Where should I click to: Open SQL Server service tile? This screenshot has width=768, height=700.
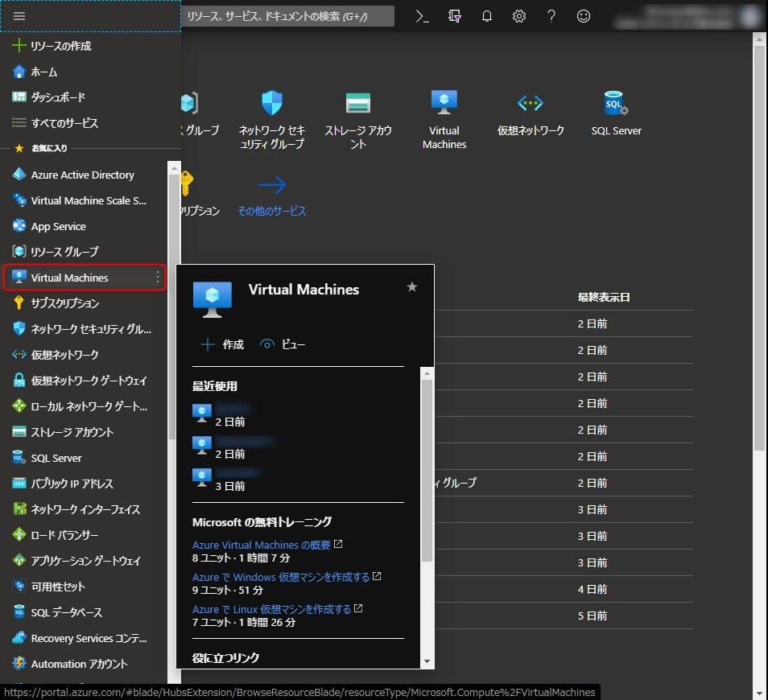pos(616,113)
